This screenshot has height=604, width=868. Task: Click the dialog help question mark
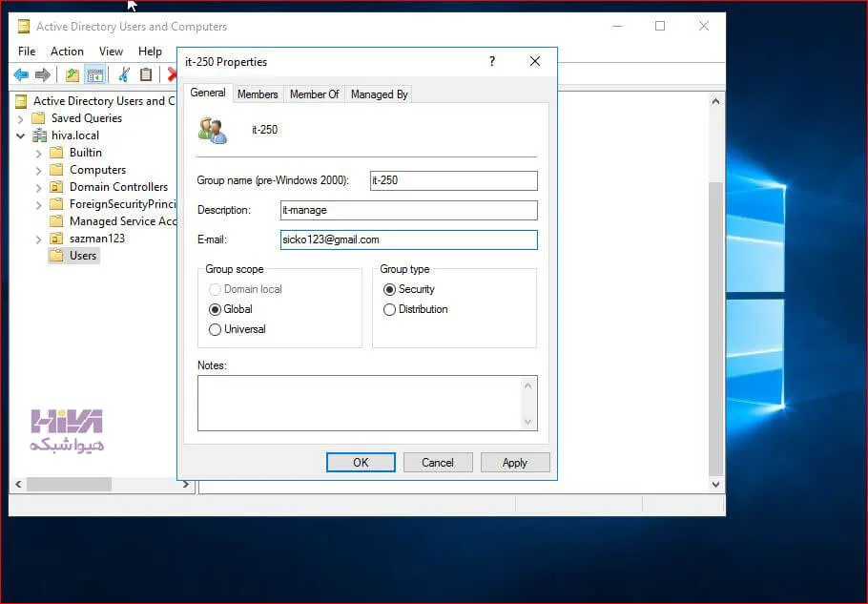click(x=492, y=61)
